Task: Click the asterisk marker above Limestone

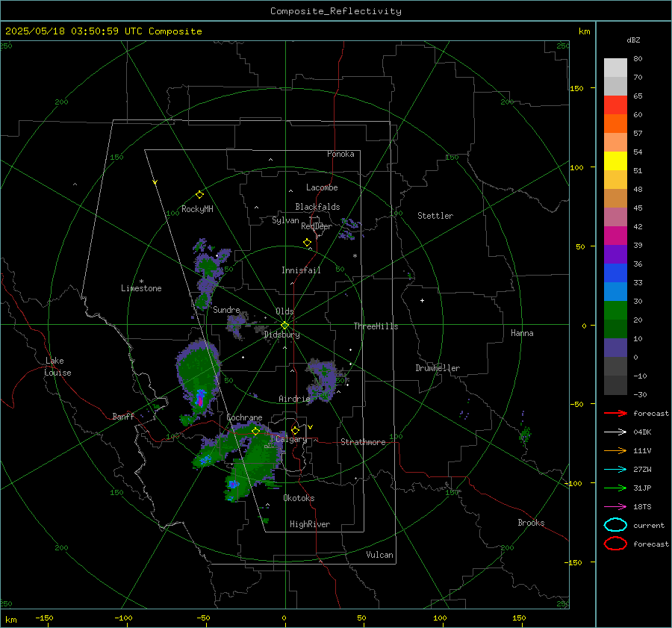Action: (141, 282)
